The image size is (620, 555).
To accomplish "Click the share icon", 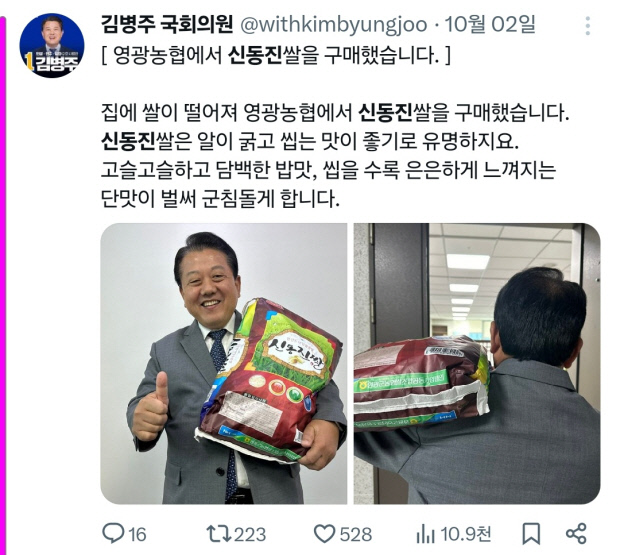I will tap(576, 534).
